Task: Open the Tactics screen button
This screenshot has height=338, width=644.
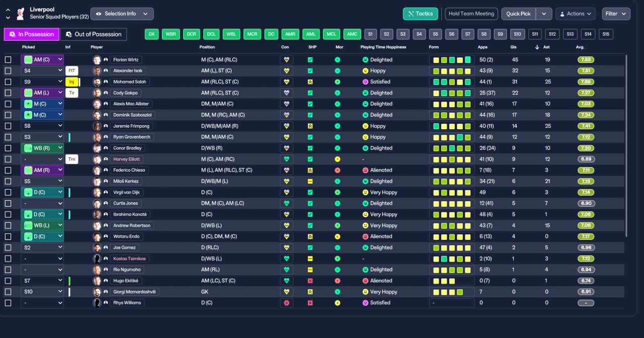Action: coord(421,14)
